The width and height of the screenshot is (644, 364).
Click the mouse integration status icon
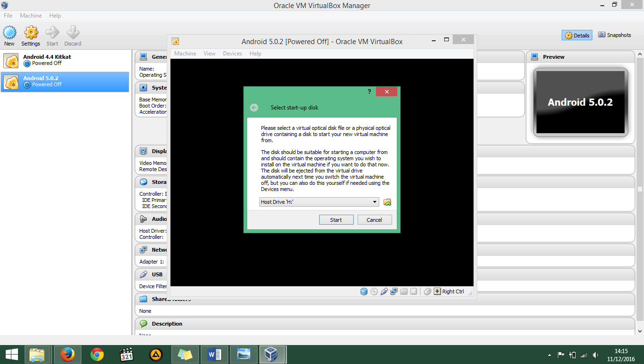point(428,291)
